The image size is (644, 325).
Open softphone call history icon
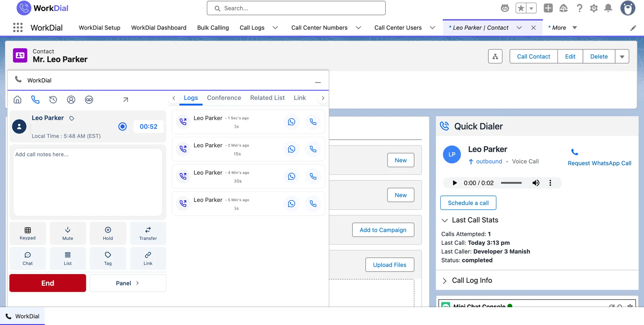click(53, 100)
